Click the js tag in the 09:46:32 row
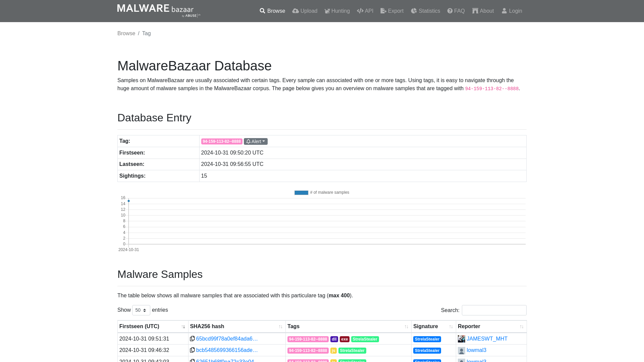 (x=333, y=351)
